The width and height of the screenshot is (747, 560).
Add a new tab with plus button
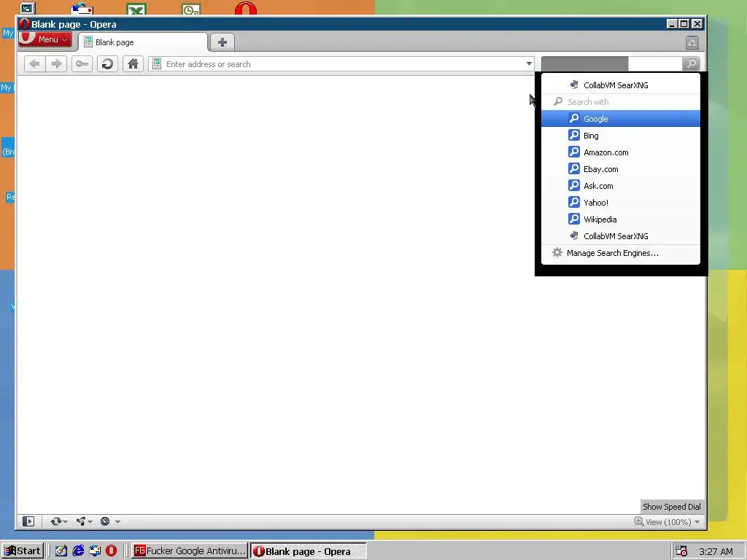point(222,42)
